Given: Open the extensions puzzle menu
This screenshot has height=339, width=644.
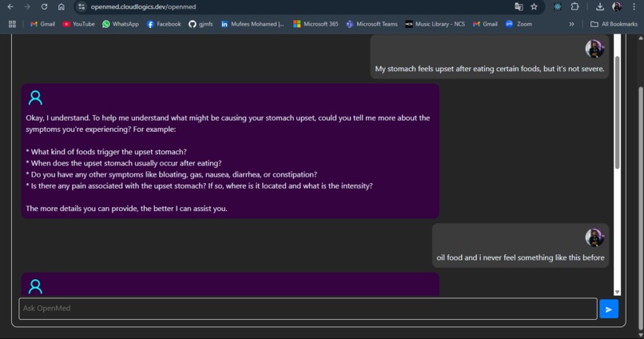Looking at the screenshot, I should [575, 6].
